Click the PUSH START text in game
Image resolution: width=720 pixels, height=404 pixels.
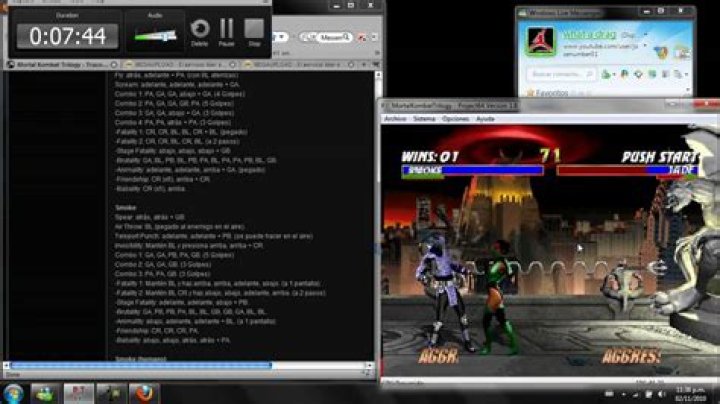click(660, 157)
